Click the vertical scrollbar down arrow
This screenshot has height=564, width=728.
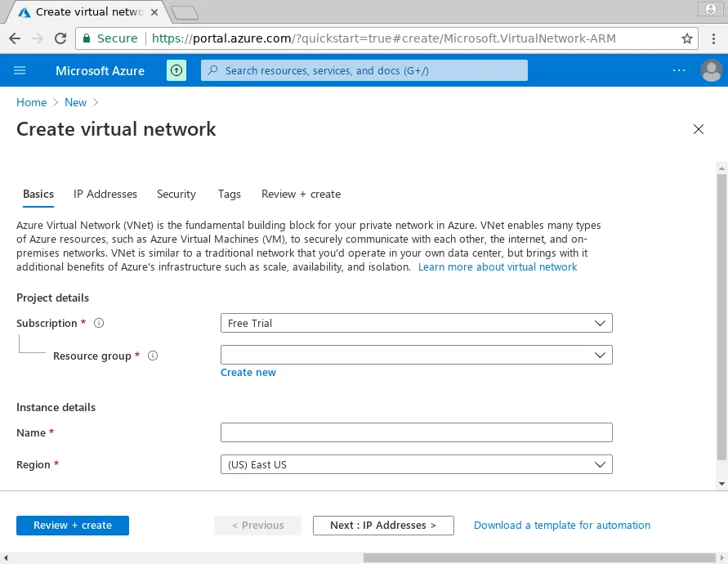click(x=721, y=484)
